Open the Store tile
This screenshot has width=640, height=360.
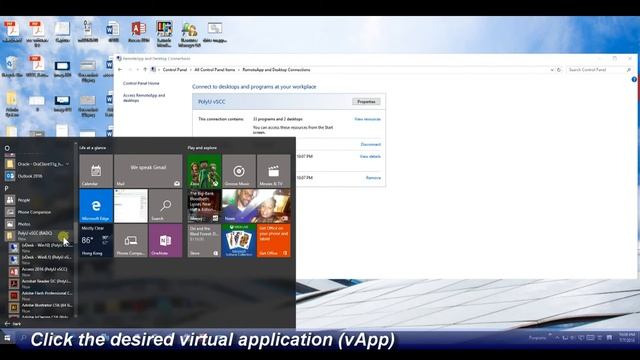pos(204,240)
